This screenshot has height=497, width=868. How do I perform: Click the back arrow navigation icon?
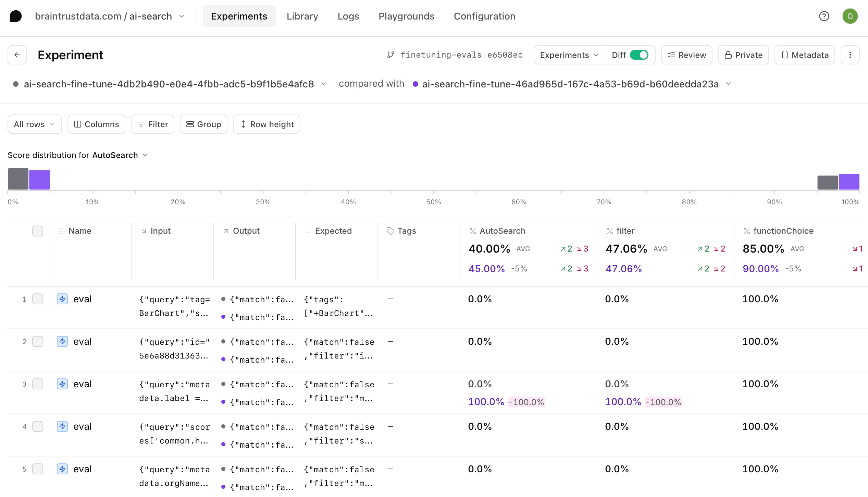(17, 55)
